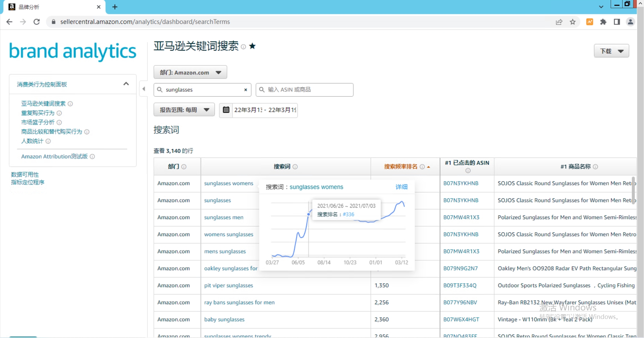The height and width of the screenshot is (338, 644).
Task: Open 商品比较和替代购买行为 in sidebar
Action: [x=52, y=132]
